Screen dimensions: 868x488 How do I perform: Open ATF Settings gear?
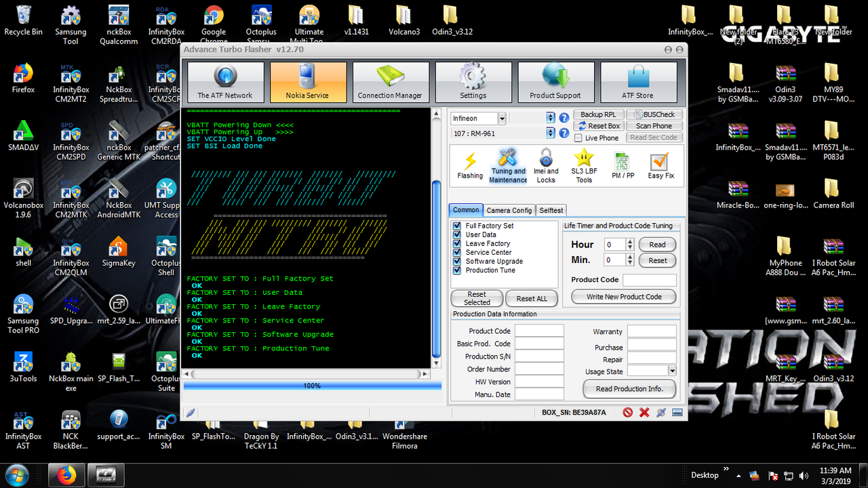(473, 83)
